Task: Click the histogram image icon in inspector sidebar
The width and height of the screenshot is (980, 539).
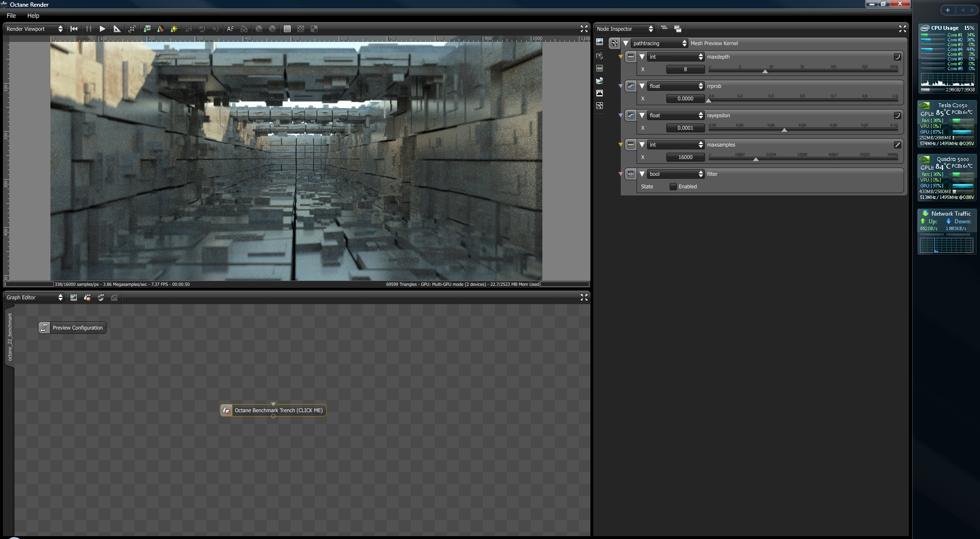Action: coord(600,93)
